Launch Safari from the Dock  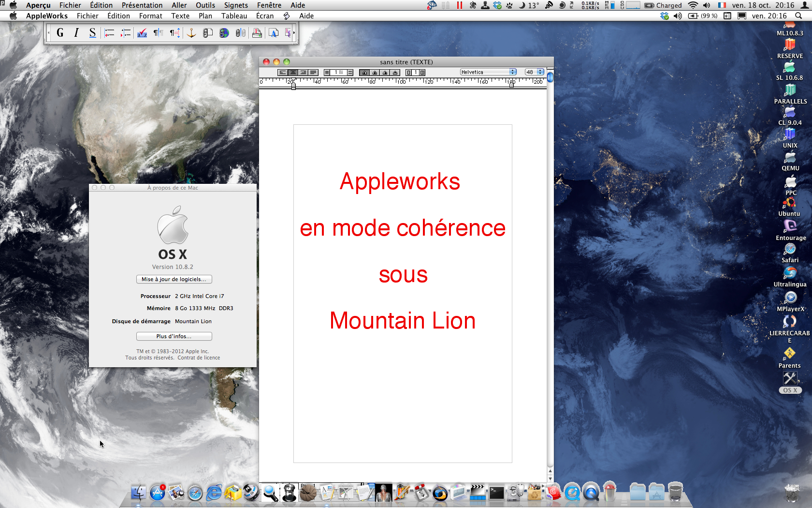(x=195, y=493)
